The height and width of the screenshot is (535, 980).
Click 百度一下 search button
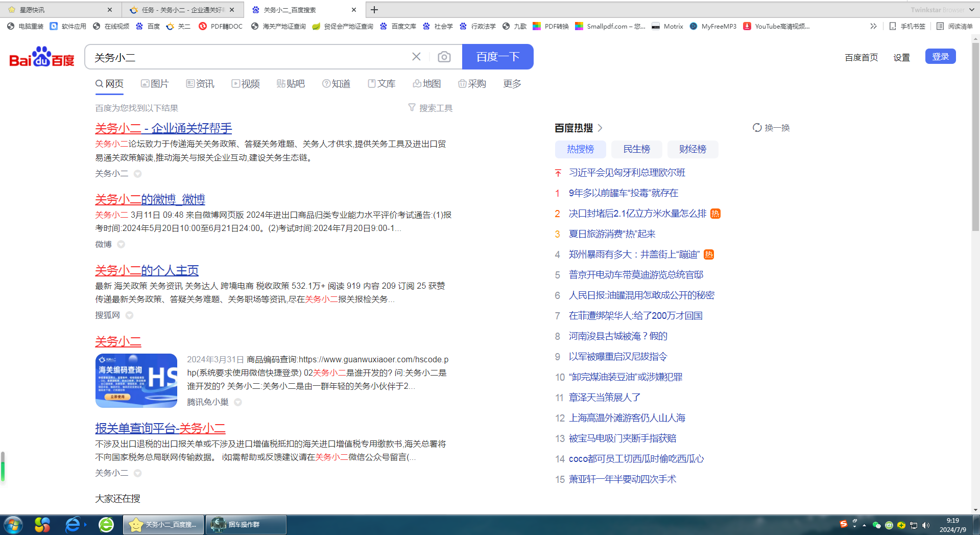point(498,57)
